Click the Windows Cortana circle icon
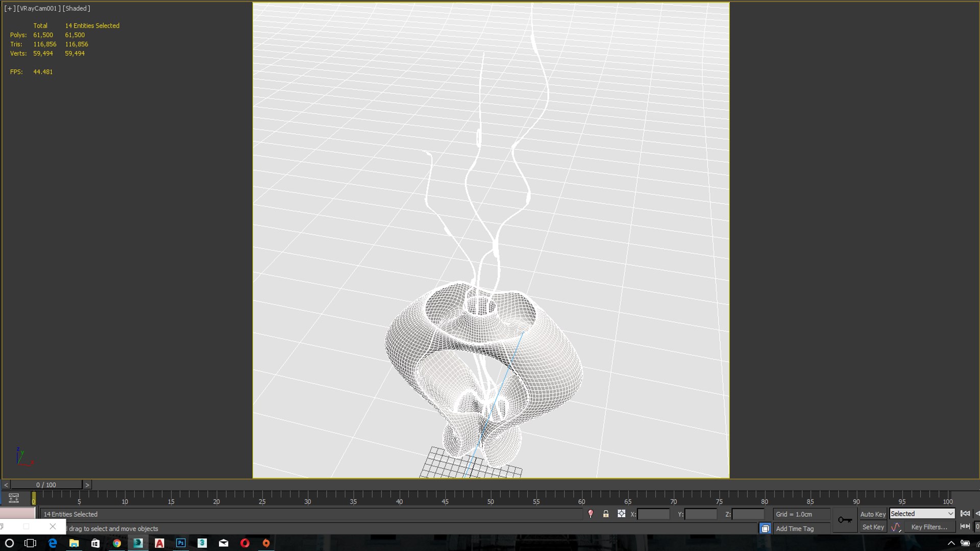Image resolution: width=980 pixels, height=551 pixels. click(9, 543)
